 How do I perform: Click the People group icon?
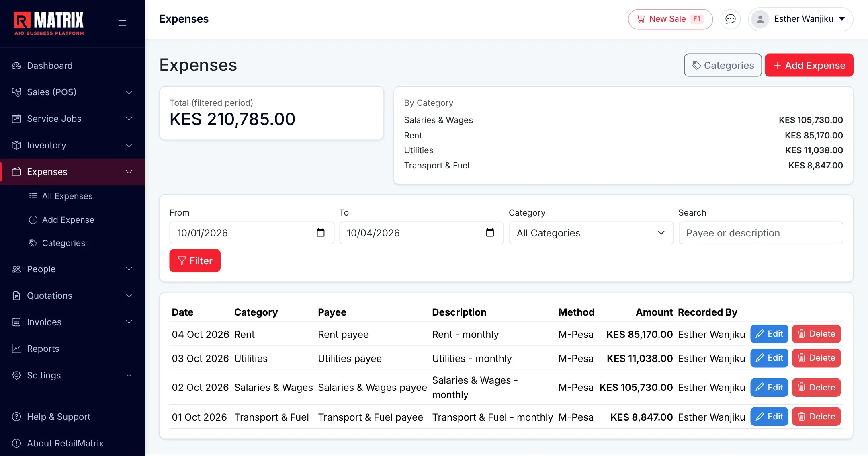[16, 269]
